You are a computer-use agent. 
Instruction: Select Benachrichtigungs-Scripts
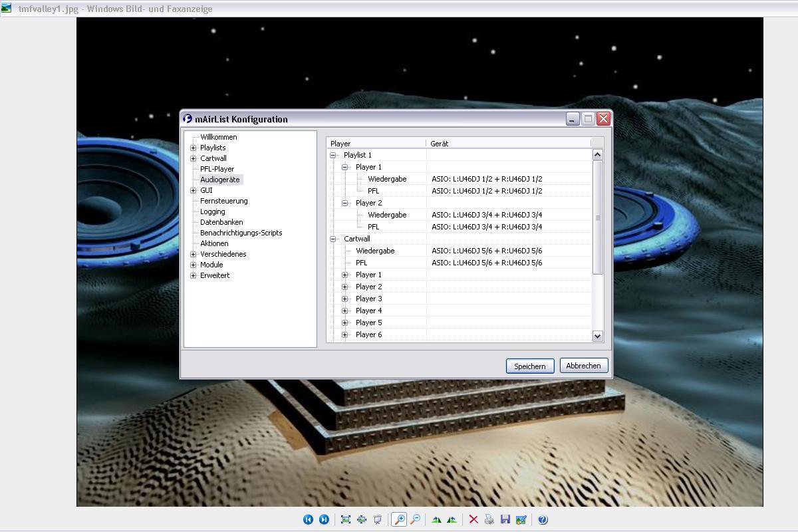click(x=241, y=233)
